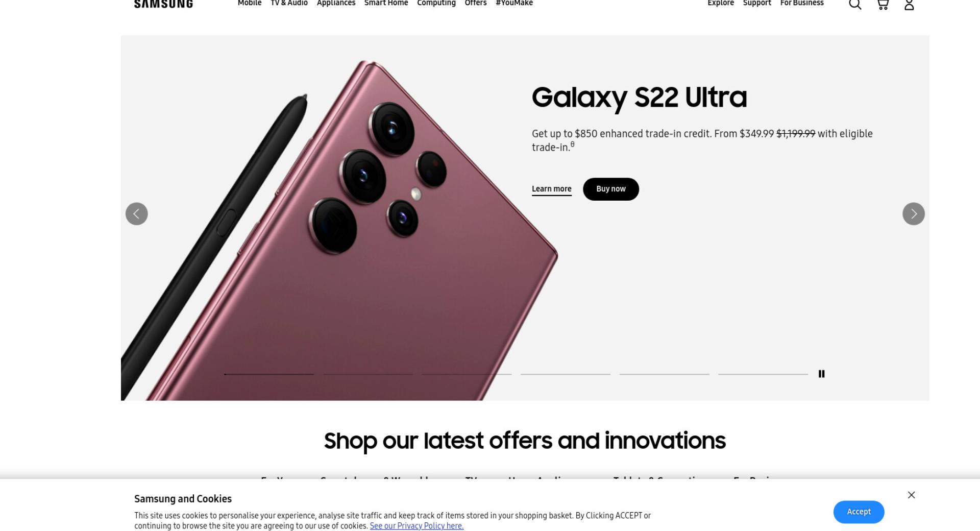Open the Privacy Policy link

[416, 526]
